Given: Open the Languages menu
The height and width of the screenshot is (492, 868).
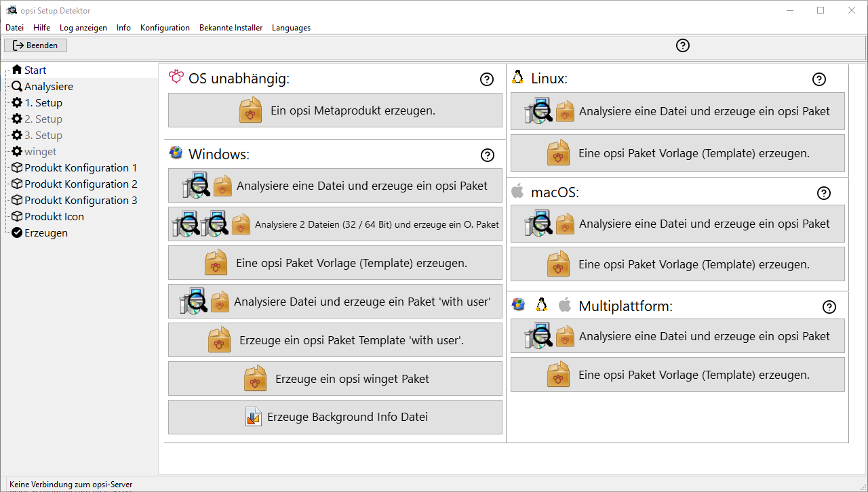Looking at the screenshot, I should click(291, 28).
